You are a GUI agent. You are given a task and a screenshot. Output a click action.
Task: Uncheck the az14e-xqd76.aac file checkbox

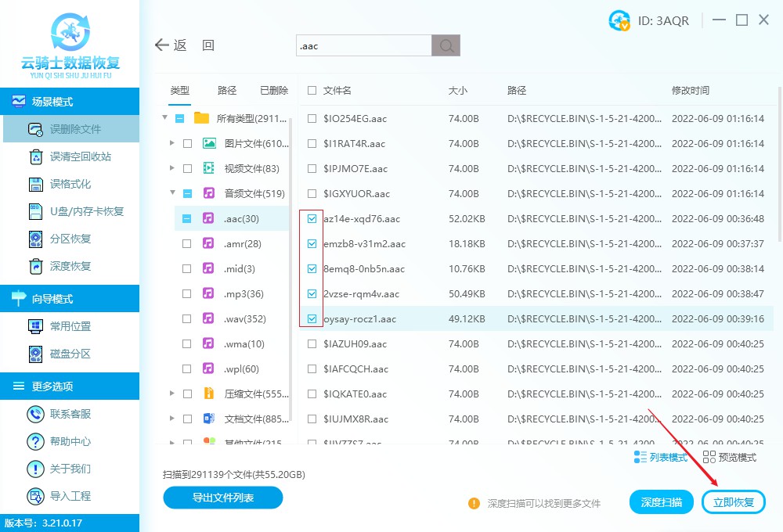coord(312,219)
